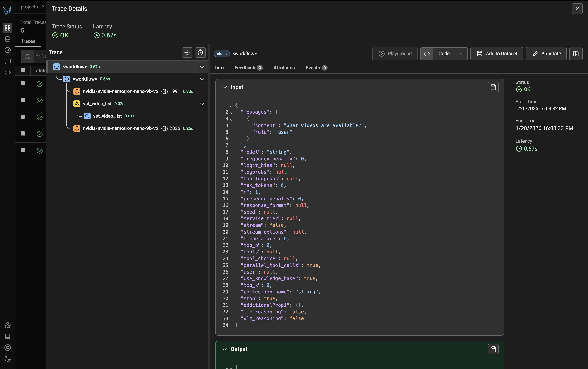The height and width of the screenshot is (369, 588).
Task: Collapse the vst_video_list tool span
Action: coord(202,104)
